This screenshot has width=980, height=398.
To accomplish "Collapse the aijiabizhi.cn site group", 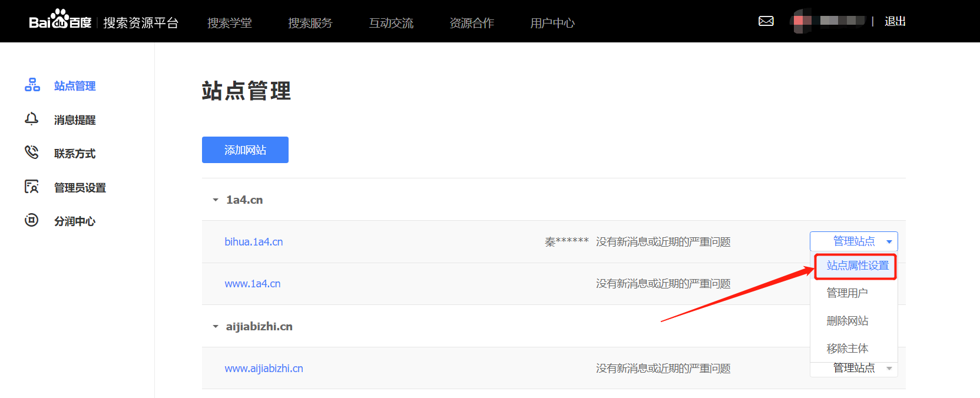I will point(216,327).
